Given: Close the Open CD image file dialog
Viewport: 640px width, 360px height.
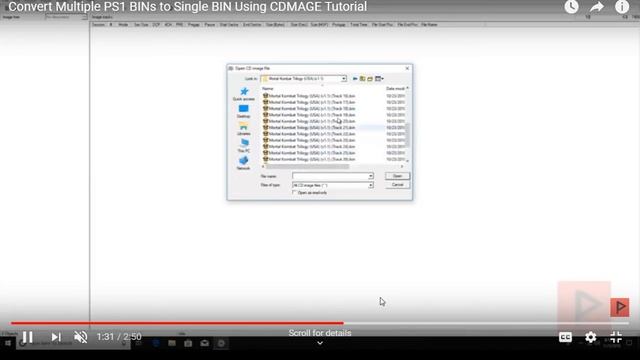Looking at the screenshot, I should [x=407, y=68].
